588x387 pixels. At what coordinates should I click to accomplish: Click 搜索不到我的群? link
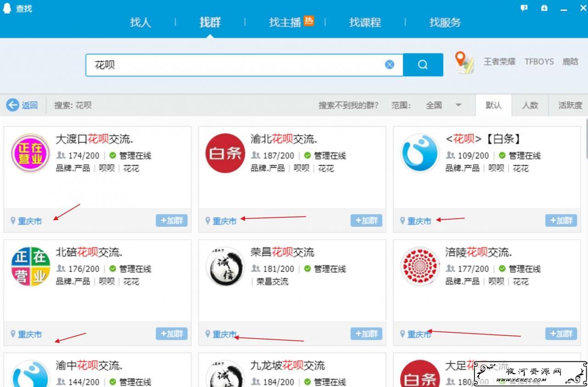coord(348,105)
